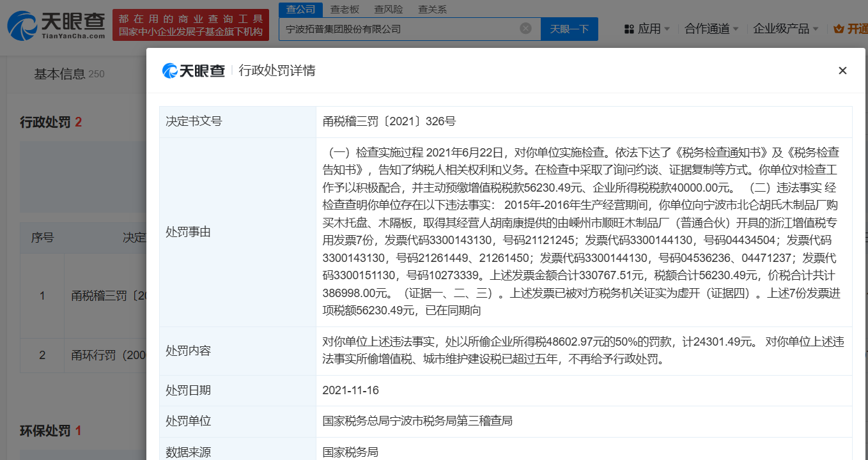Image resolution: width=868 pixels, height=460 pixels.
Task: Switch to 查公司 tab
Action: (x=301, y=9)
